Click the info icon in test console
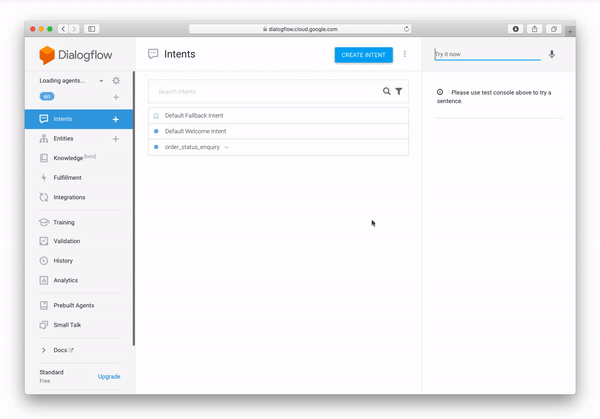 [440, 92]
